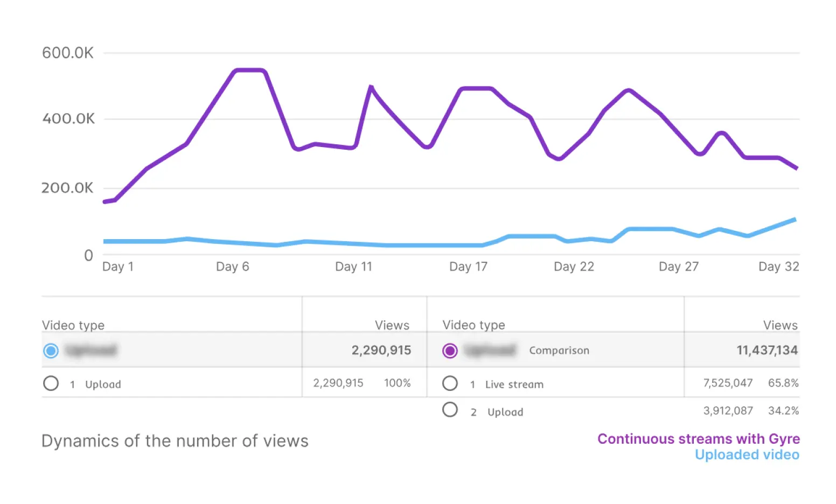The image size is (836, 504).
Task: Click the Day 17 axis label
Action: 468,267
